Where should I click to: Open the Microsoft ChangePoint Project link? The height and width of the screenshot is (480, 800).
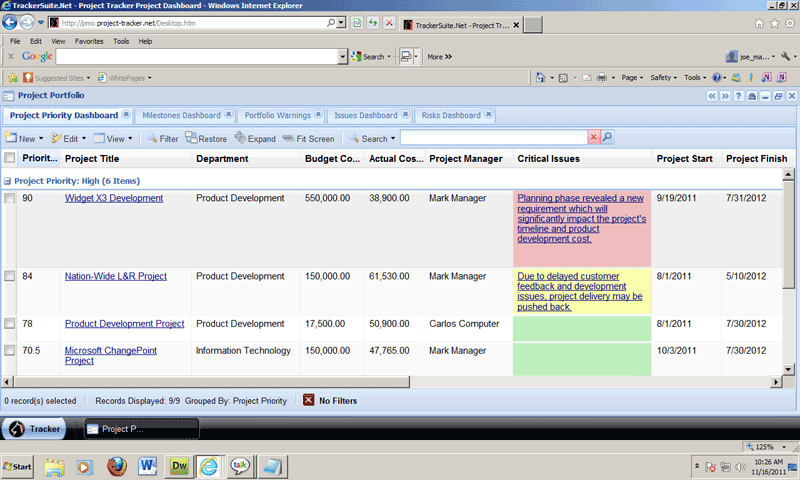[x=111, y=356]
